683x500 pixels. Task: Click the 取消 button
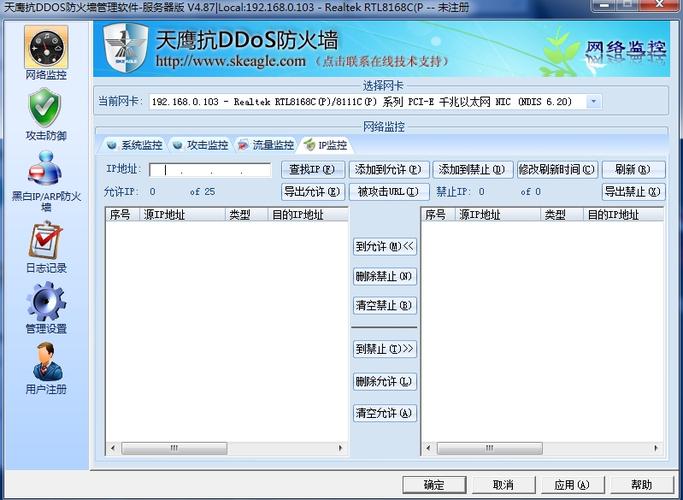(504, 485)
